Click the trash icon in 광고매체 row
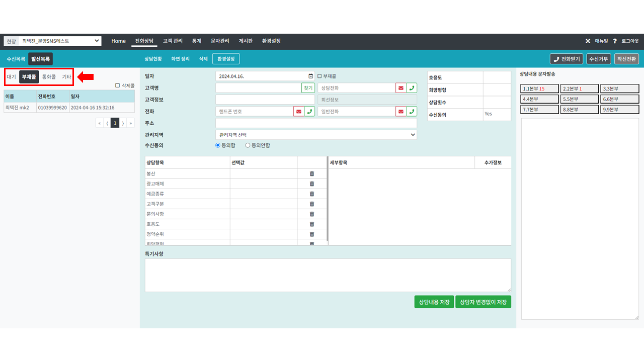644x362 pixels. 311,184
